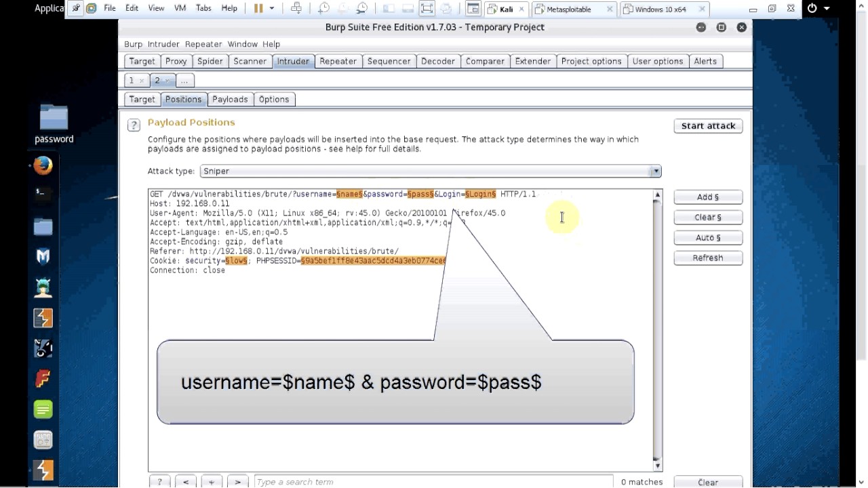Open the Alerts tab

[705, 61]
